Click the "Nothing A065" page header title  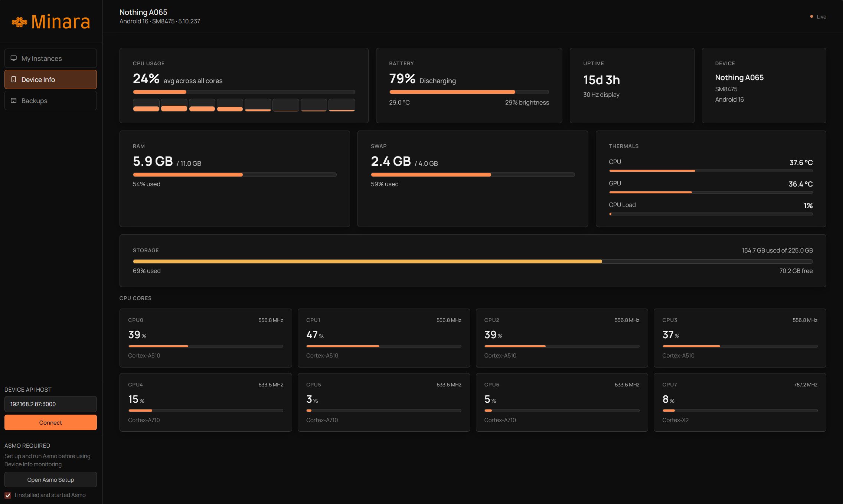[x=143, y=12]
